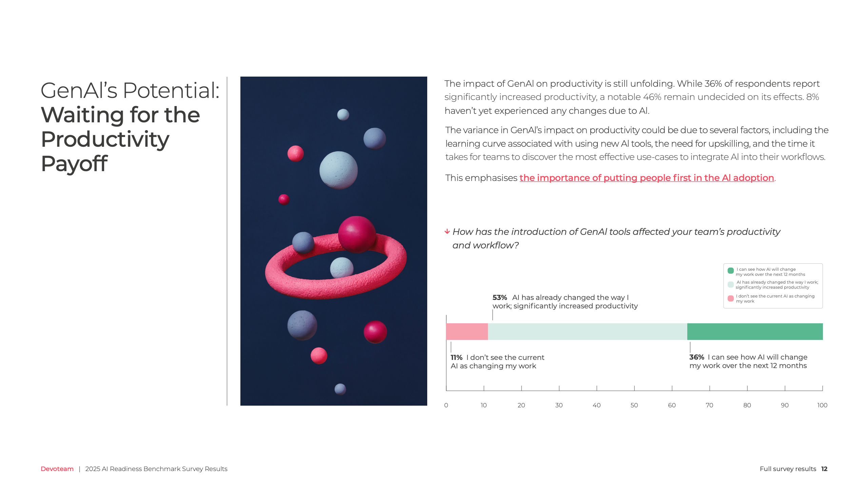Click the dark green segment of the bar
Image resolution: width=868 pixels, height=488 pixels.
(x=755, y=331)
